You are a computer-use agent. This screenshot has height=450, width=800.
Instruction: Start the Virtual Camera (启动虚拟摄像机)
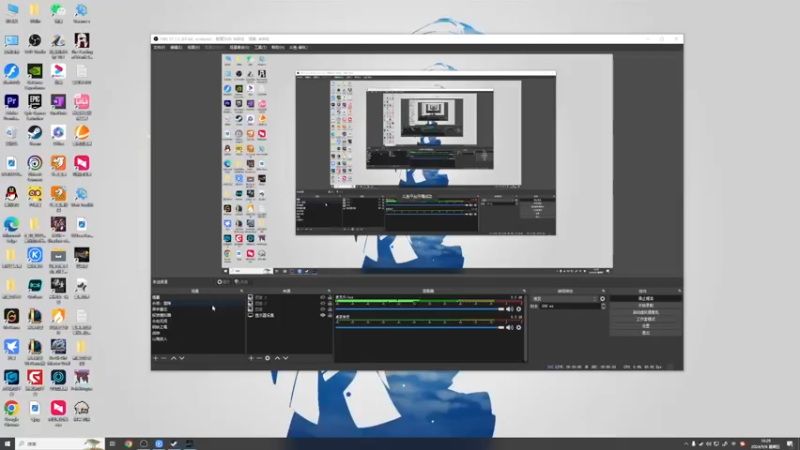tap(645, 312)
